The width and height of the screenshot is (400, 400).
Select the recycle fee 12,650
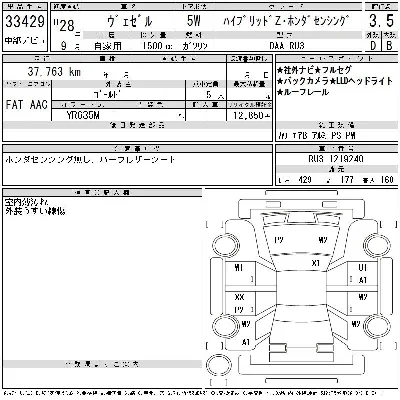coord(249,115)
